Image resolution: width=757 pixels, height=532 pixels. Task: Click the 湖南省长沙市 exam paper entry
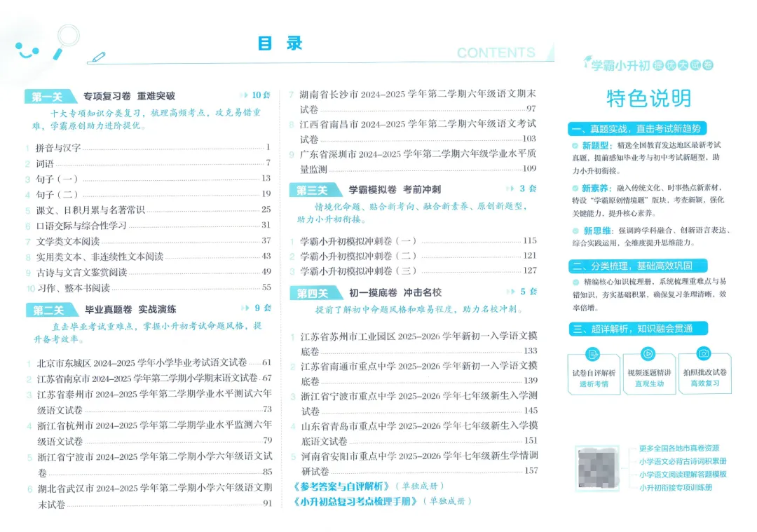pos(413,102)
